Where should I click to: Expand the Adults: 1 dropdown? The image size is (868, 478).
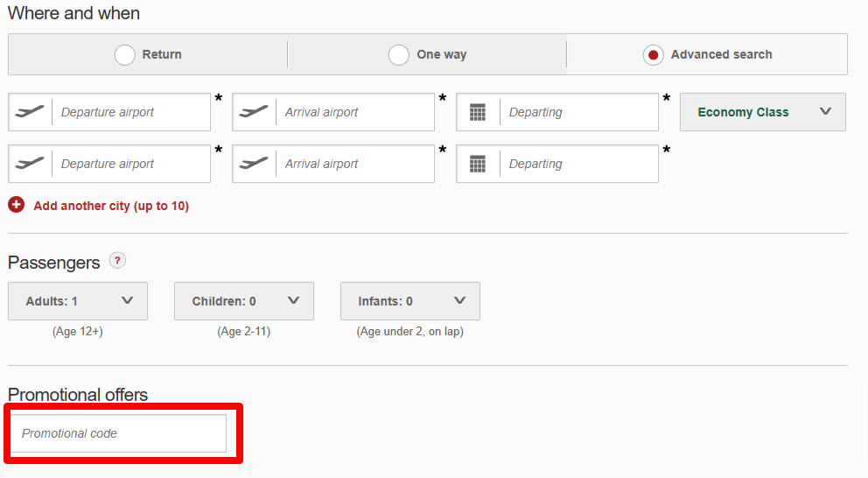[78, 301]
